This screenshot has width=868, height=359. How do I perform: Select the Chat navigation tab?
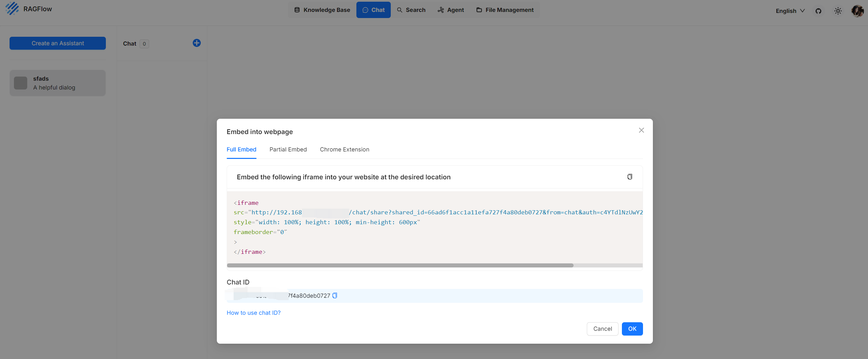[x=373, y=10]
